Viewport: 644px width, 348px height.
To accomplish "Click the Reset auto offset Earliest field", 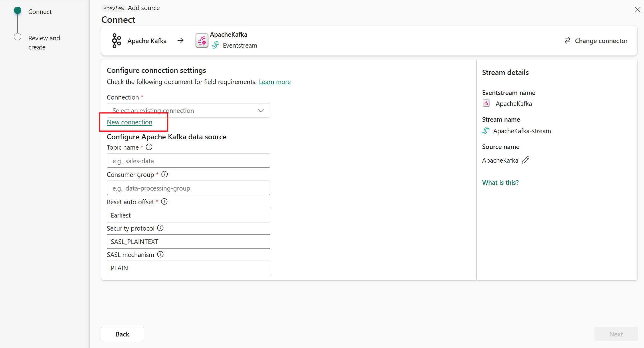I will (189, 215).
